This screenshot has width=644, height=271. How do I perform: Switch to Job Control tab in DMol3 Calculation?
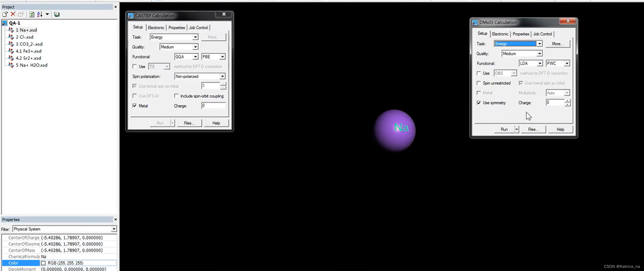tap(542, 34)
